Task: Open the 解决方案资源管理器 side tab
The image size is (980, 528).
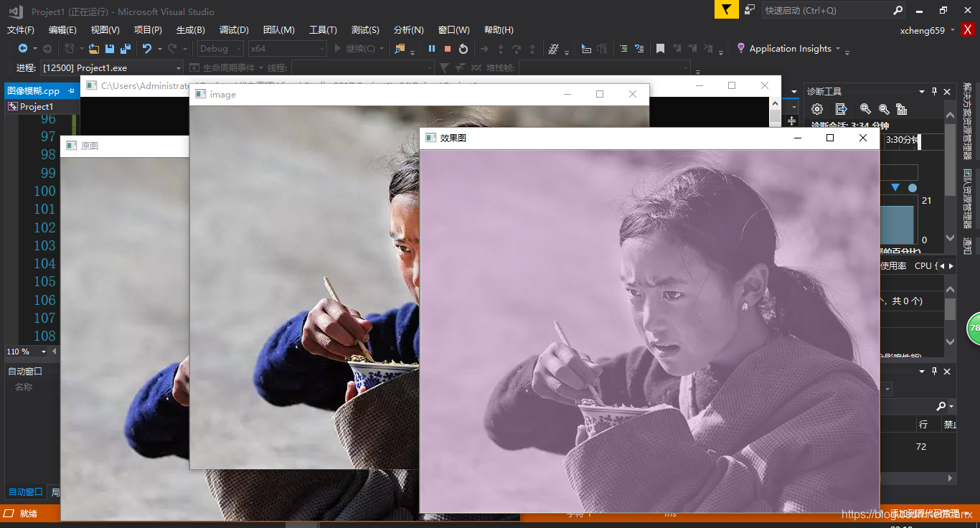Action: [967, 121]
